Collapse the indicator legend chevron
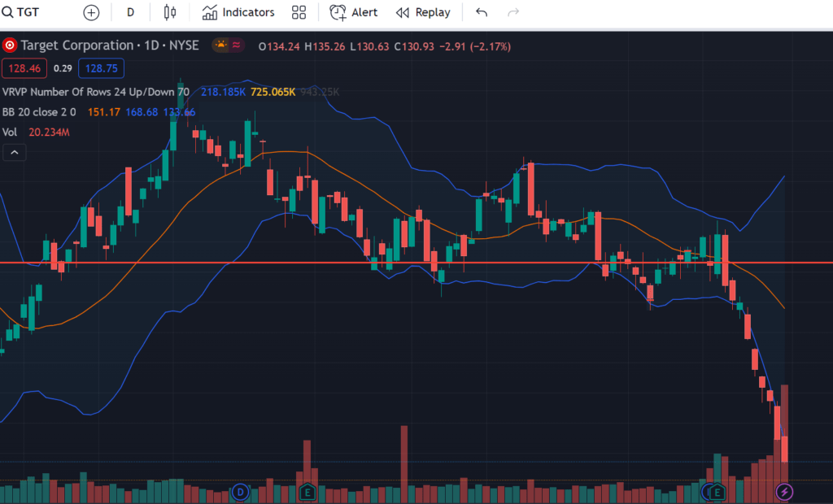This screenshot has height=504, width=833. (15, 153)
